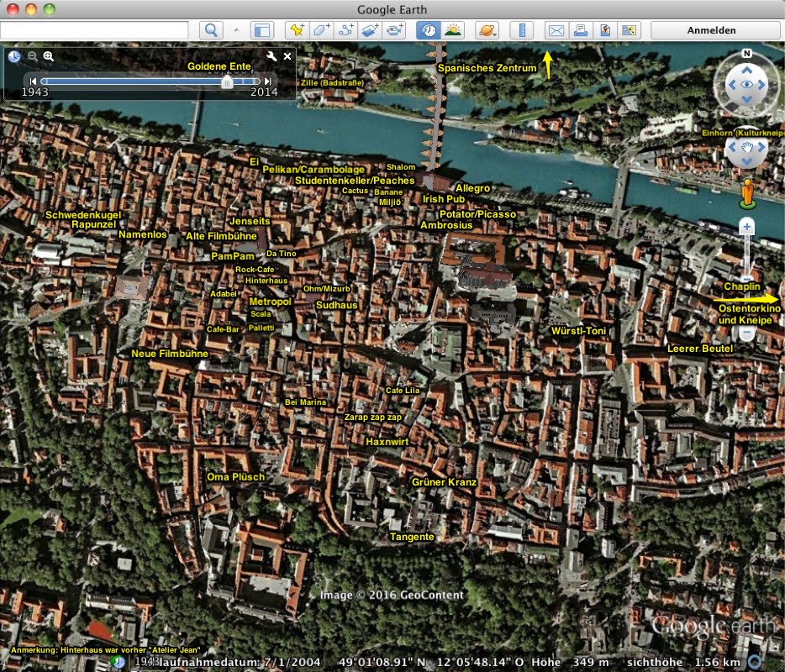The image size is (785, 672).
Task: Look up with compass top arrow
Action: 747,70
